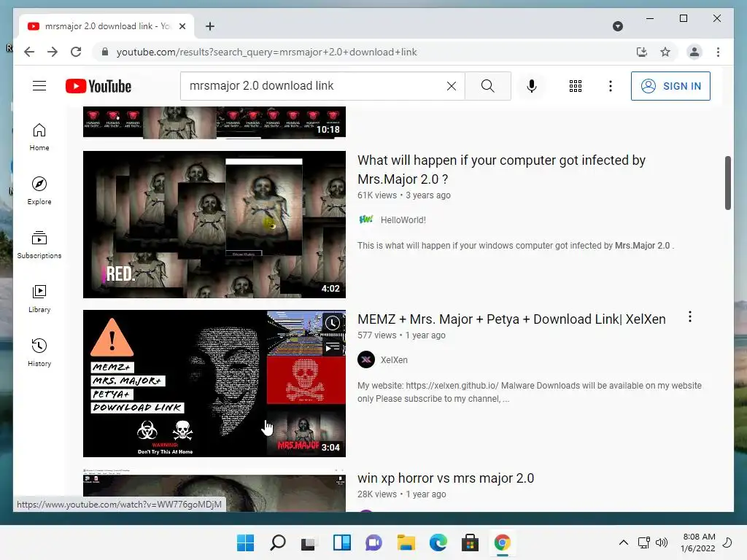Open Chrome tab search dropdown arrow

[x=617, y=26]
